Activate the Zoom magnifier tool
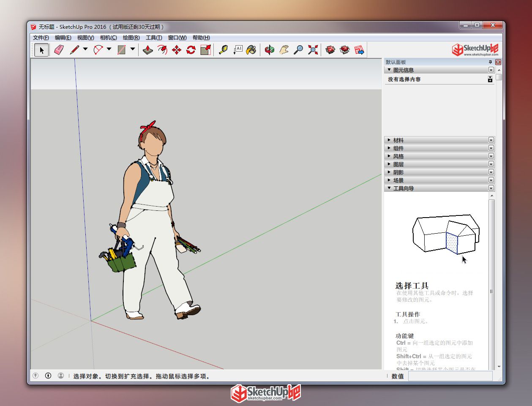The image size is (532, 406). (x=298, y=50)
